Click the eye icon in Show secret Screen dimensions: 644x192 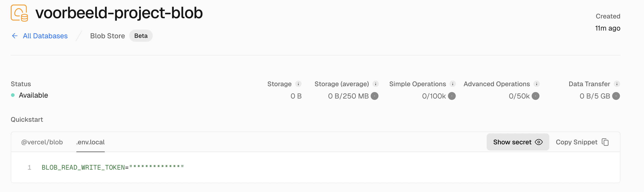539,142
